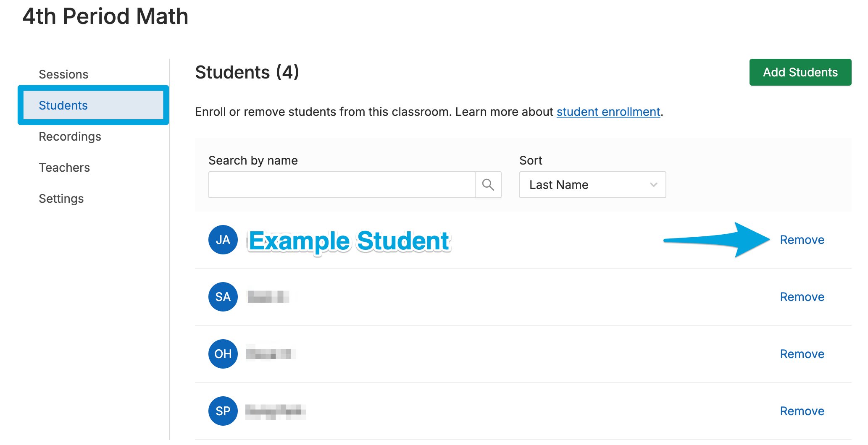868x445 pixels.
Task: Click the search magnifier icon
Action: tap(488, 185)
